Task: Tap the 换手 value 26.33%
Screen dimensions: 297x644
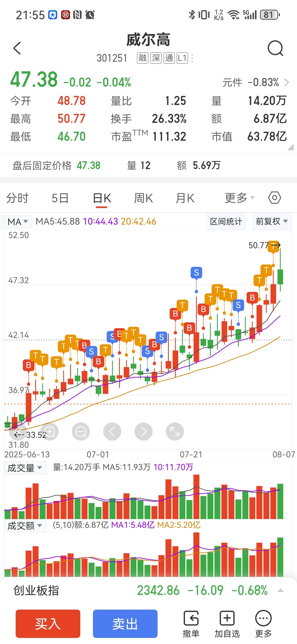Action: (169, 119)
